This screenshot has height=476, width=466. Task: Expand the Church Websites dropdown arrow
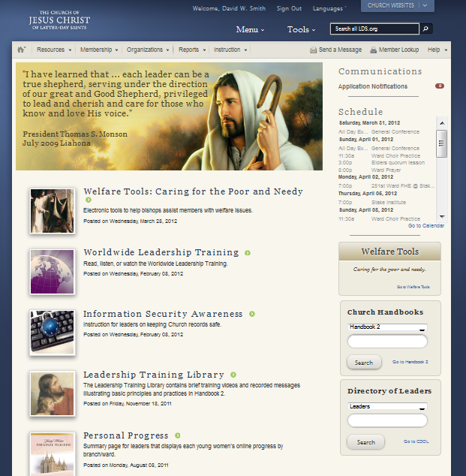425,5
